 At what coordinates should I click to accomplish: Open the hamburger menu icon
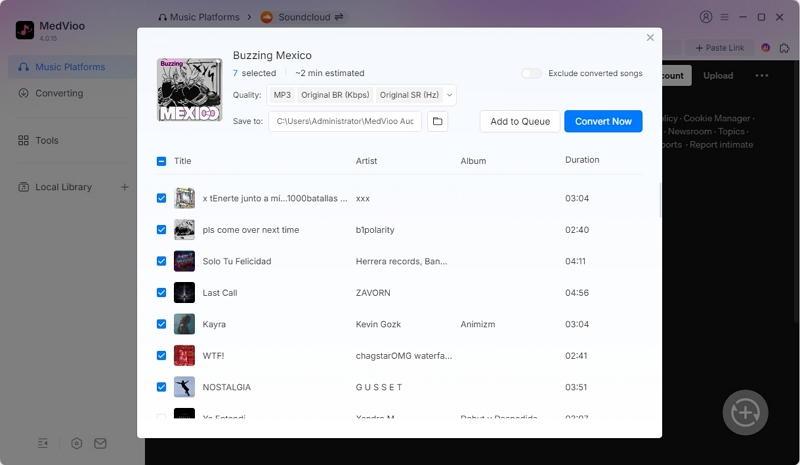pyautogui.click(x=724, y=17)
